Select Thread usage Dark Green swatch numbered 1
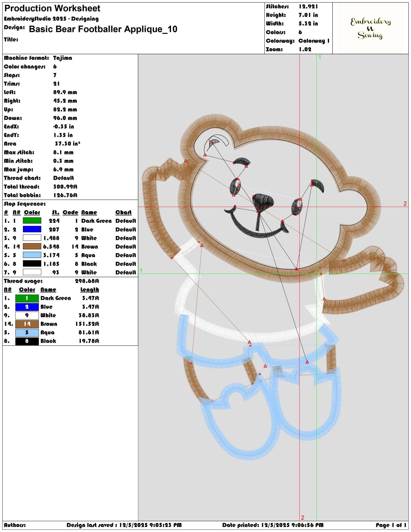 pyautogui.click(x=27, y=298)
